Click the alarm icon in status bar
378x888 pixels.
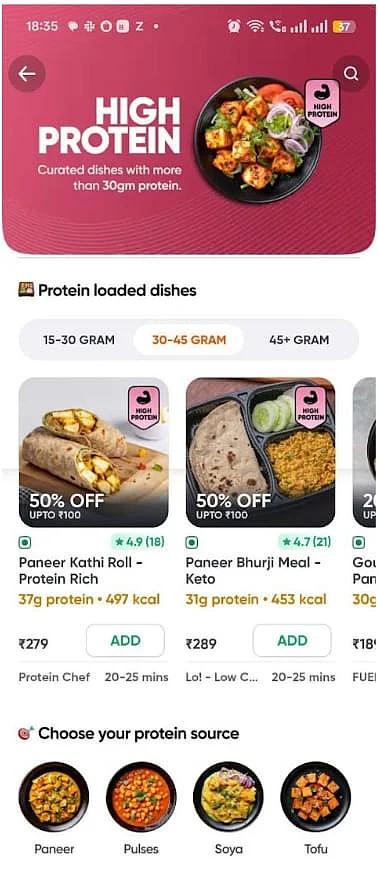click(x=233, y=26)
